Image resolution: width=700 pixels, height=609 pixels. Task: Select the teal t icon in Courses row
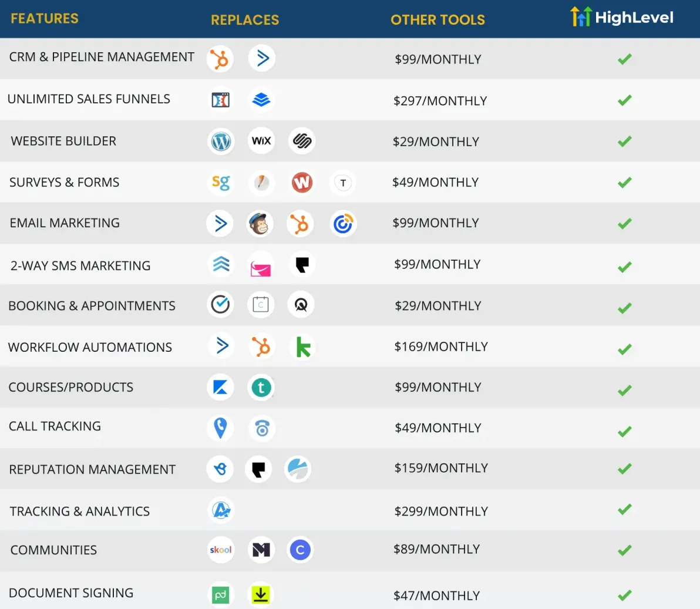[261, 388]
